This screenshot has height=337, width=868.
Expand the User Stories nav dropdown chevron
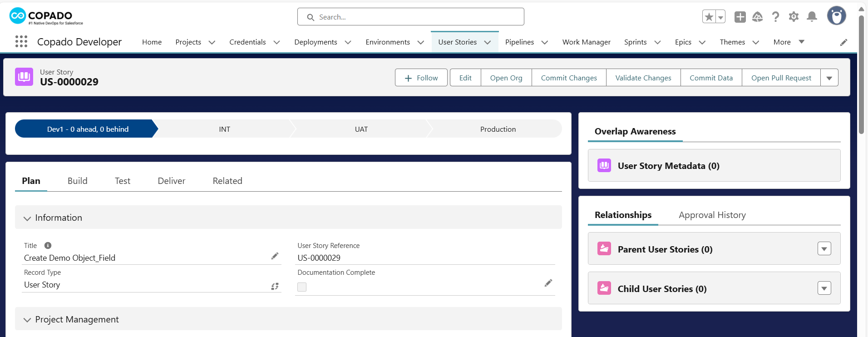tap(488, 42)
